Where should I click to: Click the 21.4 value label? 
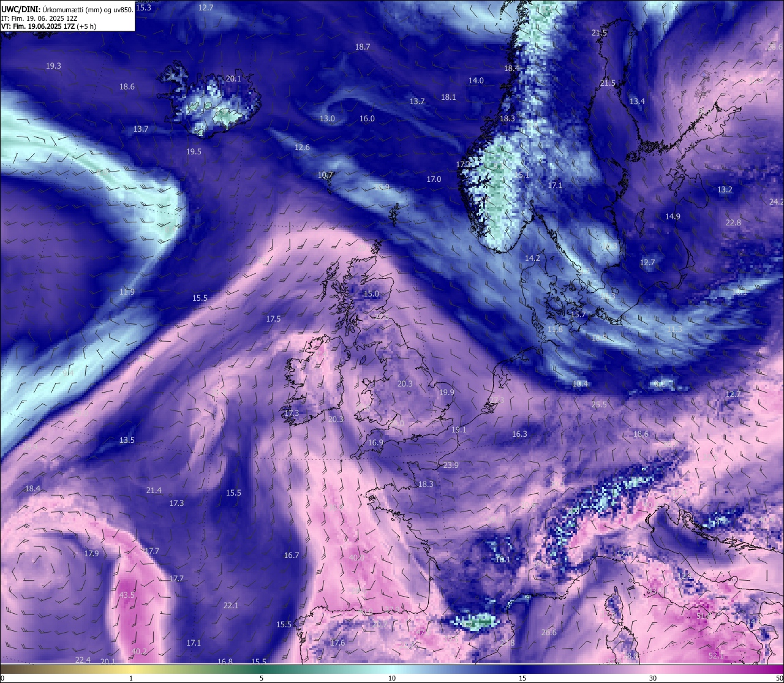click(154, 490)
